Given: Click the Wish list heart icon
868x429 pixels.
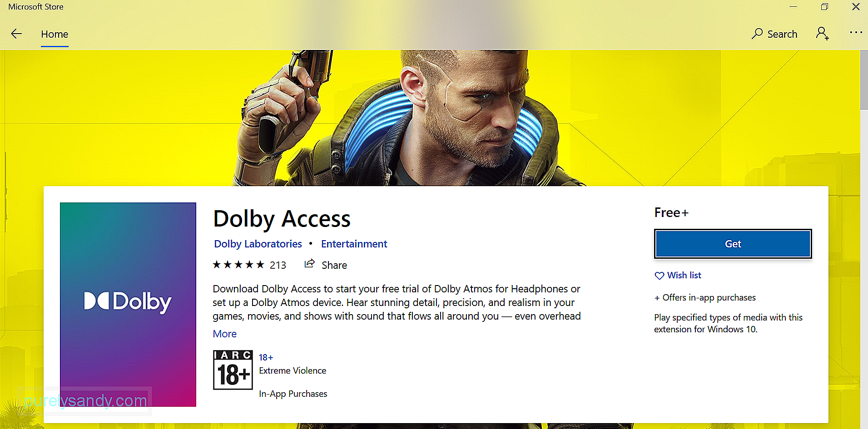Looking at the screenshot, I should [659, 276].
